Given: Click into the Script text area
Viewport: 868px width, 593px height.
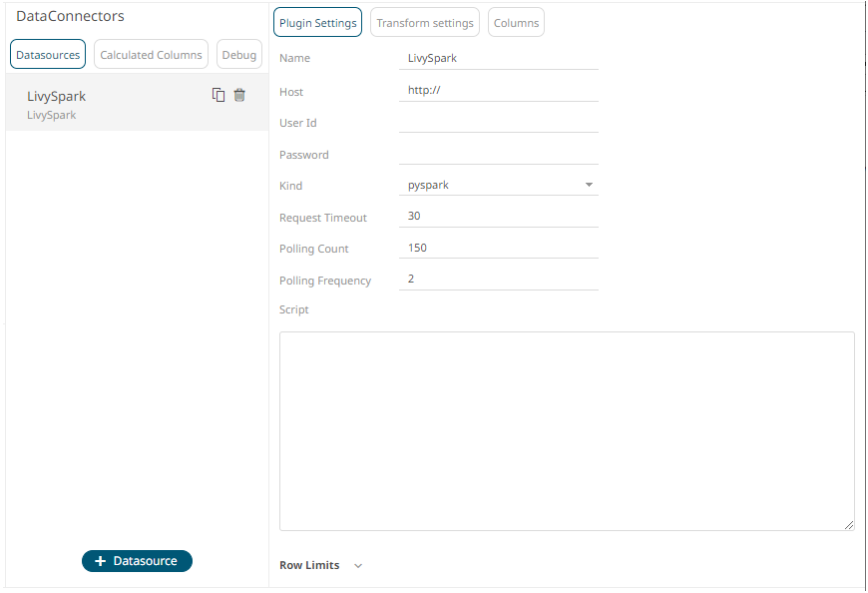Looking at the screenshot, I should (x=567, y=431).
